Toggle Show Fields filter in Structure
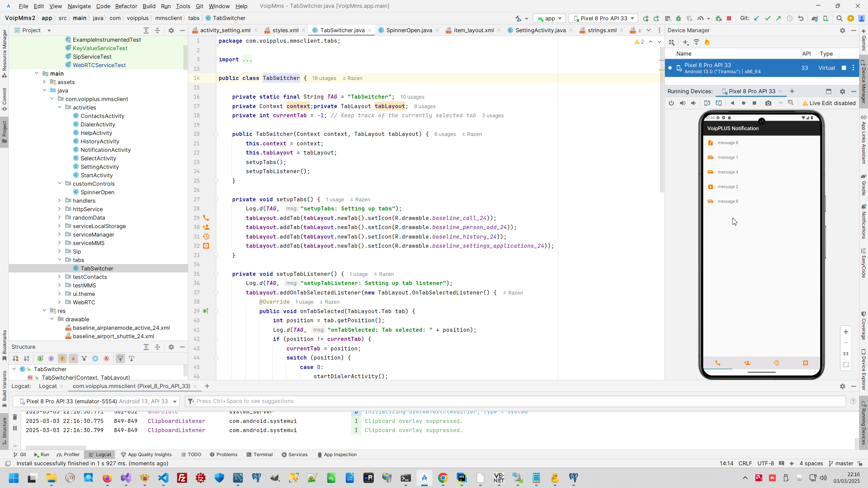The width and height of the screenshot is (868, 488). pos(62,359)
